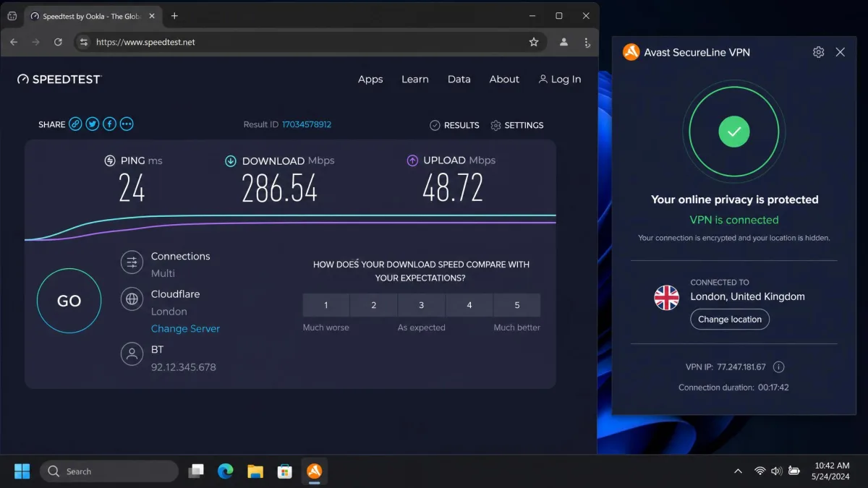Start test with GO button
Image resolution: width=868 pixels, height=488 pixels.
69,301
